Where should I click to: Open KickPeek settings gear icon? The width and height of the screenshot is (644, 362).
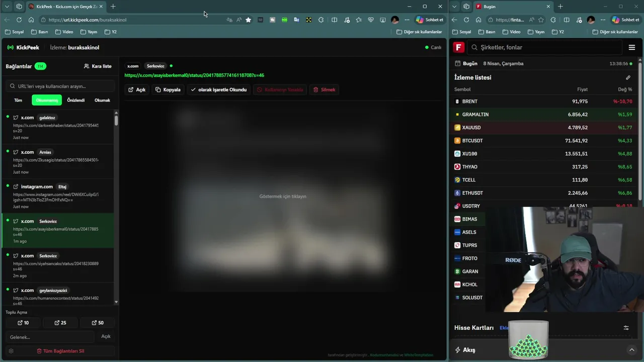11,351
